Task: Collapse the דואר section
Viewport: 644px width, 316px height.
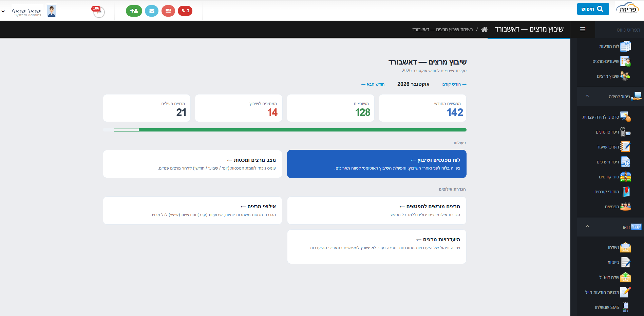Action: [x=587, y=227]
